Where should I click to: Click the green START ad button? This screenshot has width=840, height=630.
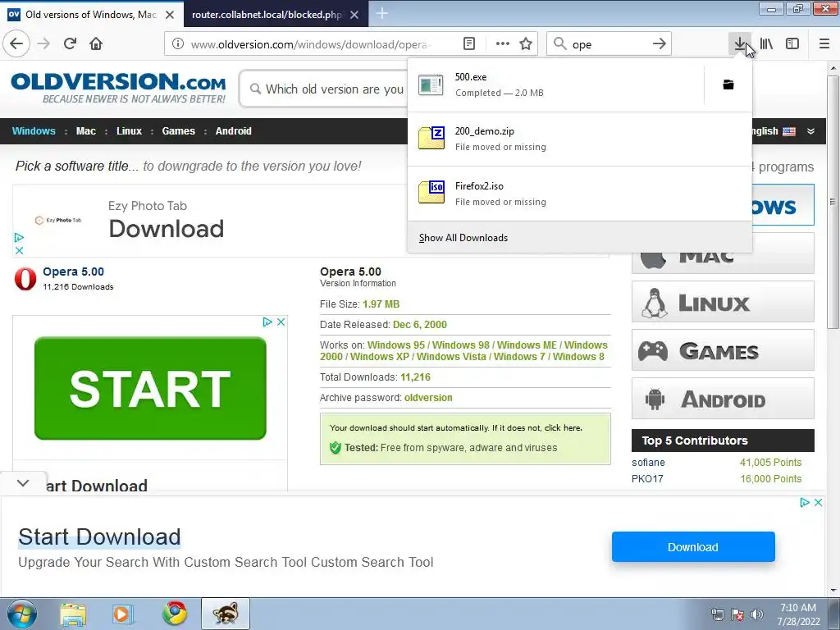pos(150,388)
